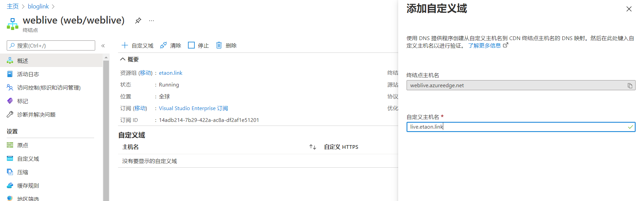644x201 pixels.
Task: Open the Visual Studio Enterprise 订阅 link
Action: click(193, 108)
